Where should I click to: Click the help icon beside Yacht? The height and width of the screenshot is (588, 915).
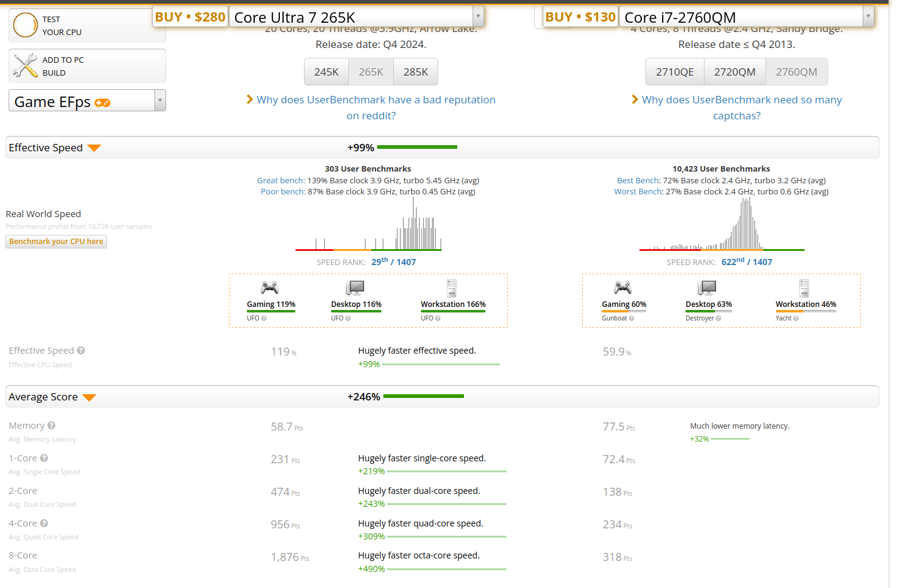796,319
